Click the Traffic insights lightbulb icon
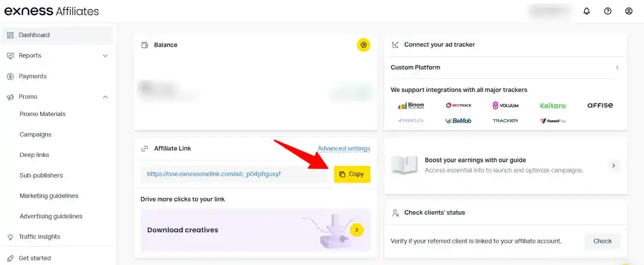Screen dimensions: 644x265 tap(10, 237)
